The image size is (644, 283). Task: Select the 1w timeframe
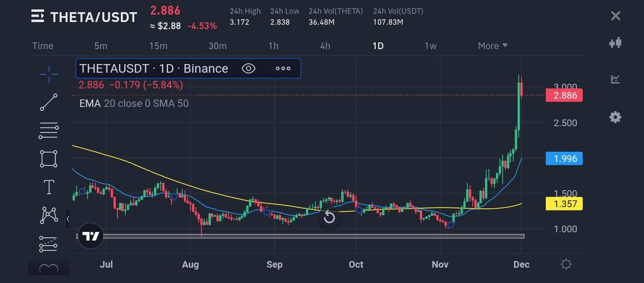point(431,46)
